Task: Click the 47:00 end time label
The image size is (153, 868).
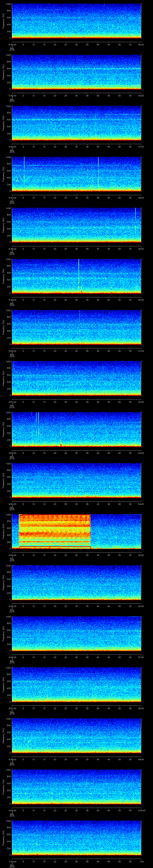Action: (141, 147)
